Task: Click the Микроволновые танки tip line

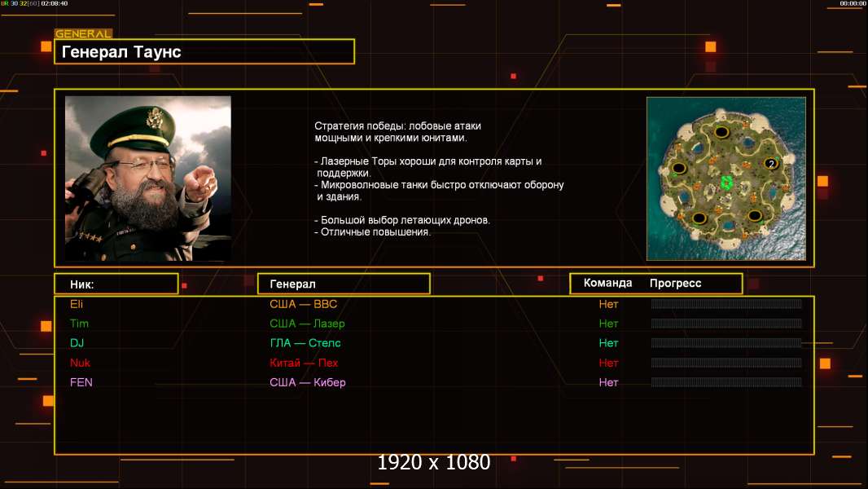Action: (439, 191)
